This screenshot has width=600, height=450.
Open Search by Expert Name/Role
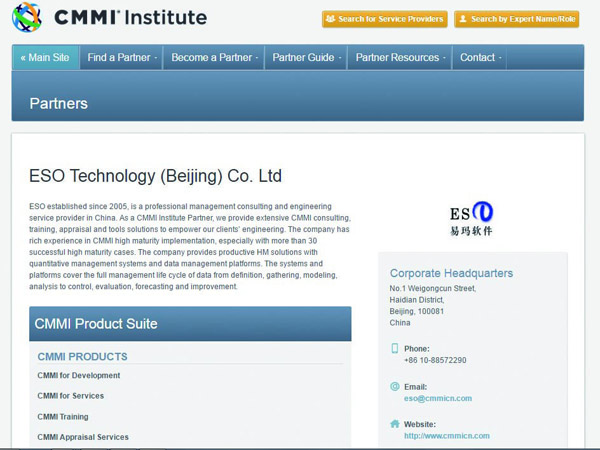(517, 19)
